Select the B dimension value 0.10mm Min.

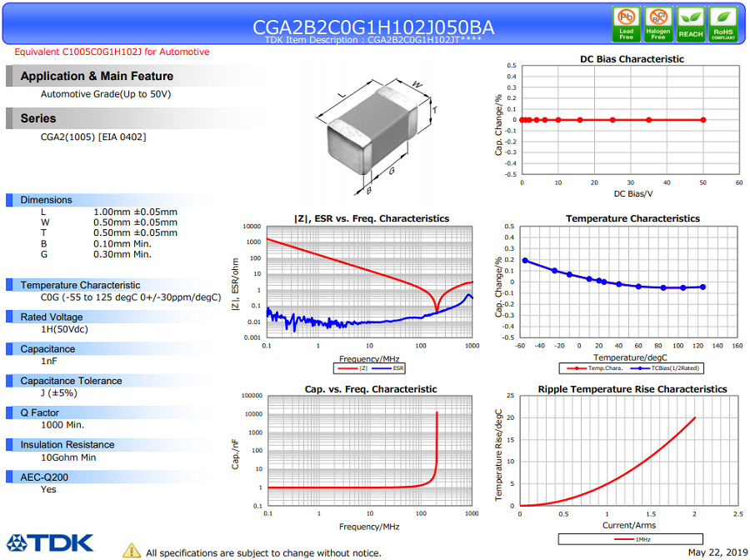click(122, 244)
